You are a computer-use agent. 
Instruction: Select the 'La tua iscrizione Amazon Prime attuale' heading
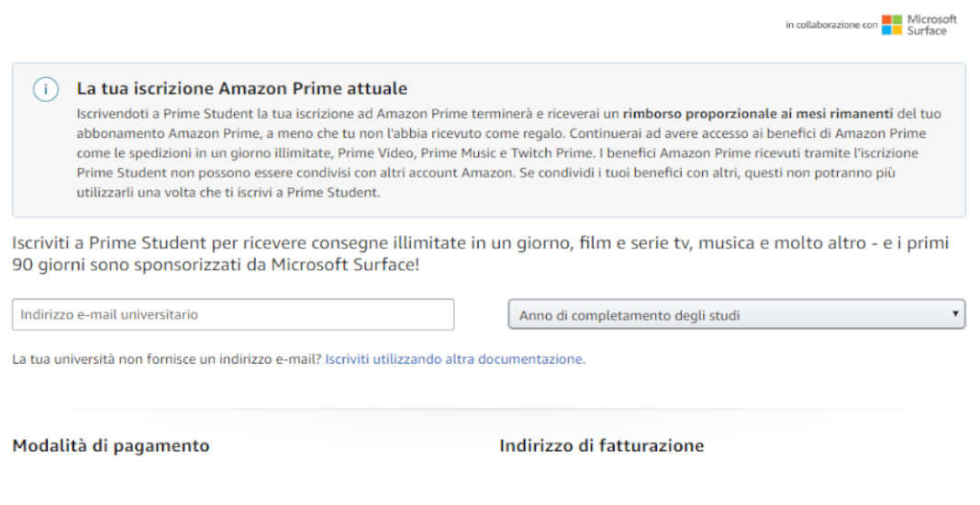(x=242, y=89)
